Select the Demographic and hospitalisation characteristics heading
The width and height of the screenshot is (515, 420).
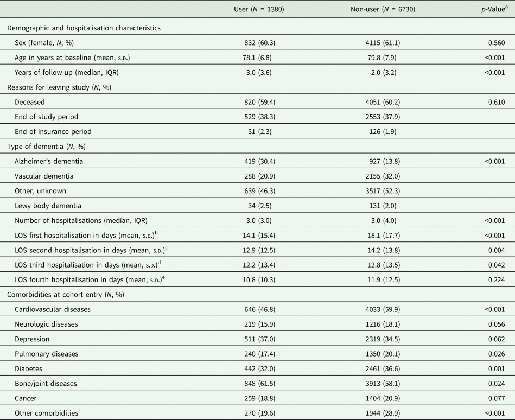click(82, 27)
